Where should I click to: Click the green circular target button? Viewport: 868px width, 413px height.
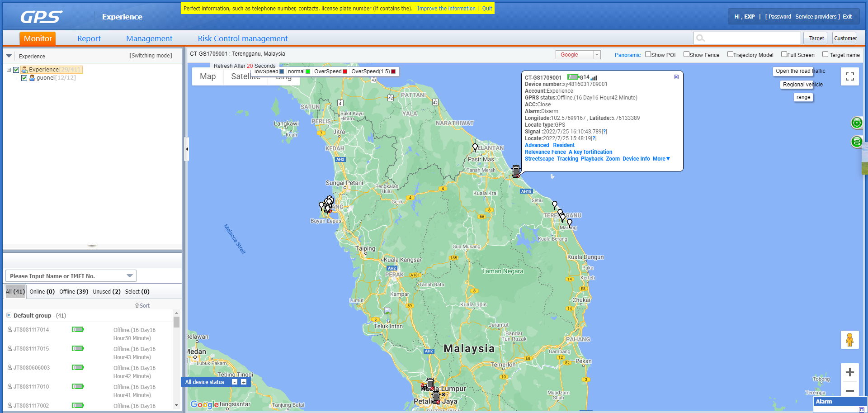point(857,123)
